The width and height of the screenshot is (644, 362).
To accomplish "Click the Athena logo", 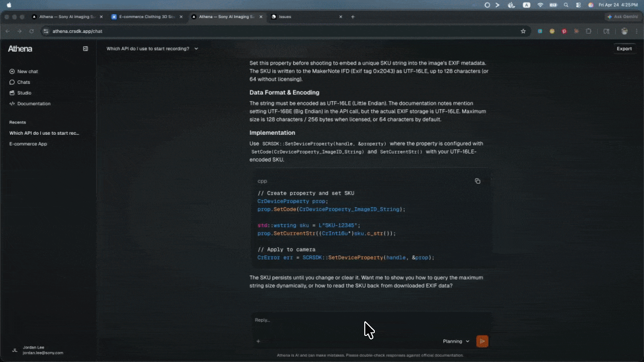I will pyautogui.click(x=20, y=49).
